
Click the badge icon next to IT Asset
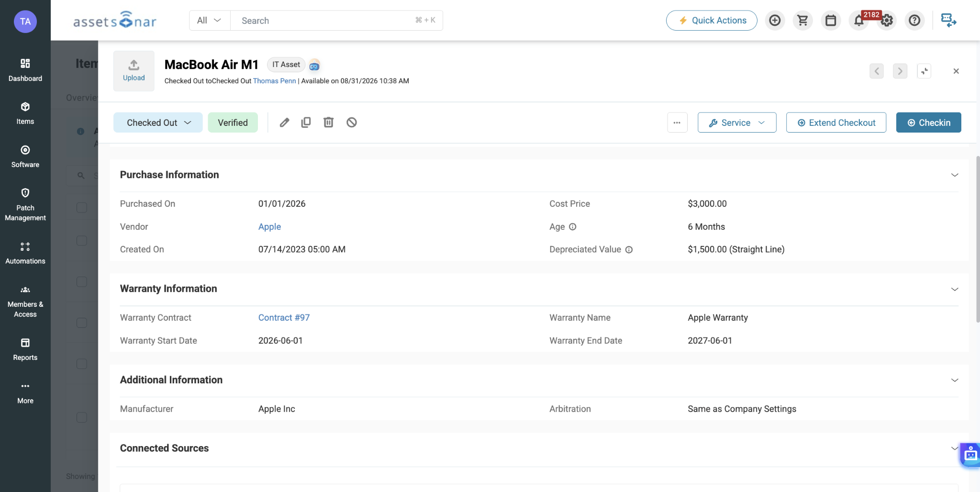point(314,65)
